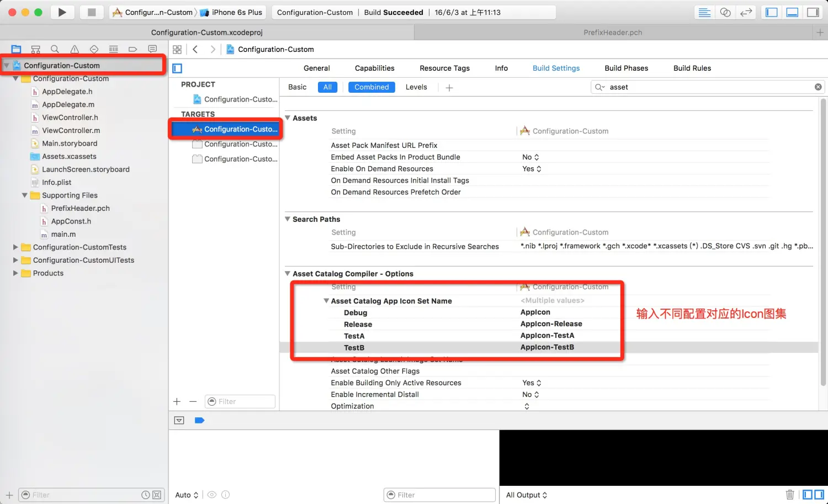Viewport: 828px width, 504px height.
Task: Run the project with the Play button
Action: [62, 12]
